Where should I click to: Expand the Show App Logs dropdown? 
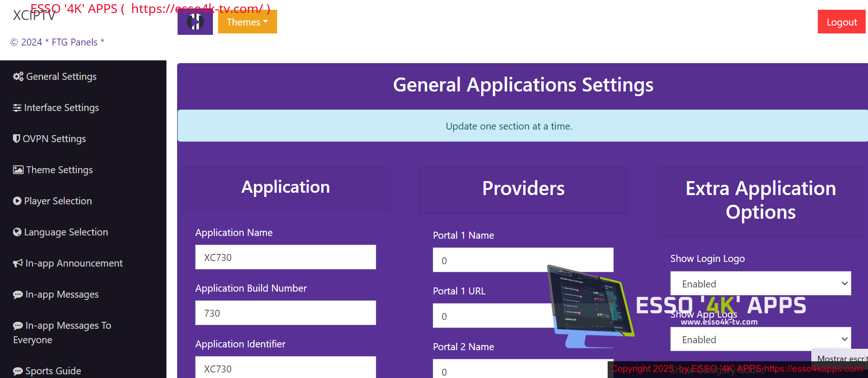coord(761,339)
